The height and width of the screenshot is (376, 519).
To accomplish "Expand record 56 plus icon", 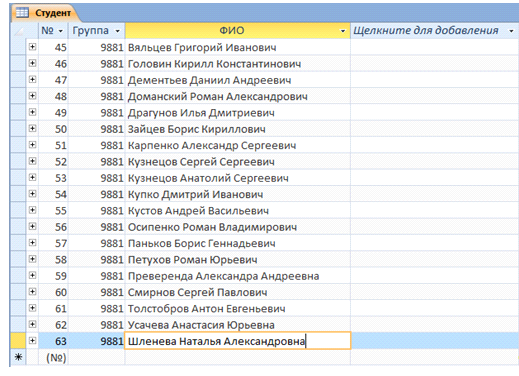I will point(32,226).
